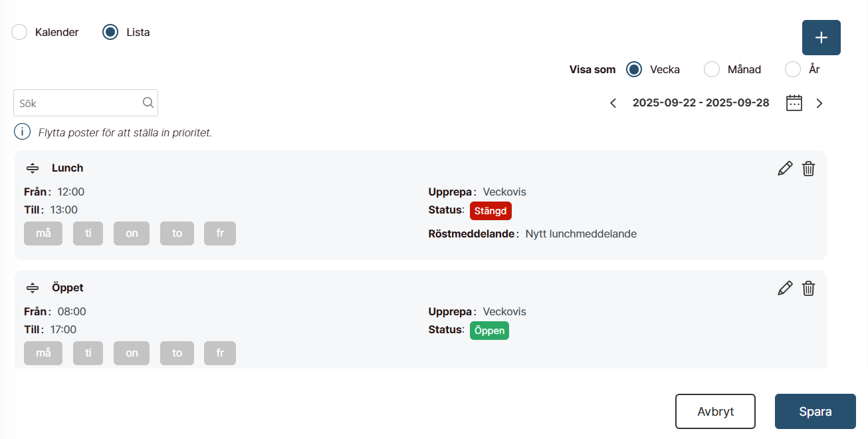
Task: Delete the Öppet entry via trash icon
Action: [x=808, y=288]
